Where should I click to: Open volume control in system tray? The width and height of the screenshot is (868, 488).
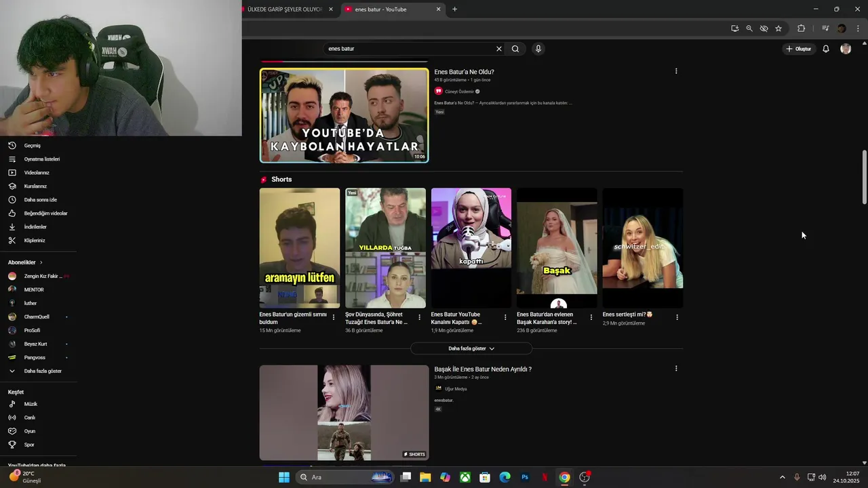pyautogui.click(x=823, y=477)
